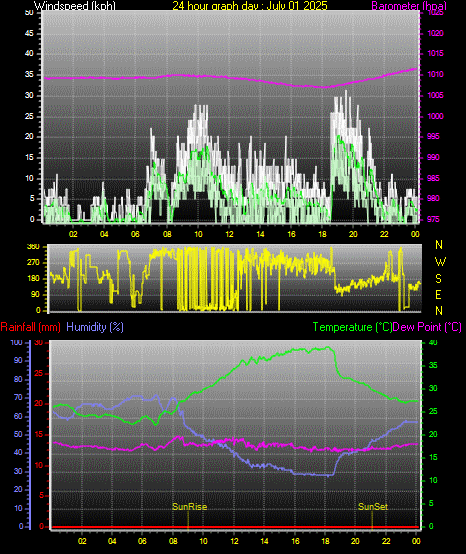Image resolution: width=466 pixels, height=554 pixels.
Task: Click the Barometer (hpa) axis title
Action: (409, 6)
